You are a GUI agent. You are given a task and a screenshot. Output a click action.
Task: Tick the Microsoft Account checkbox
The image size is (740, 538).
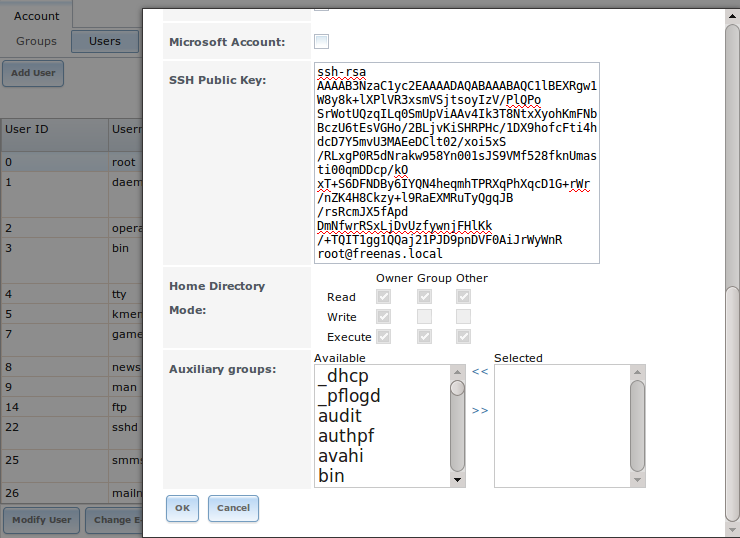321,42
